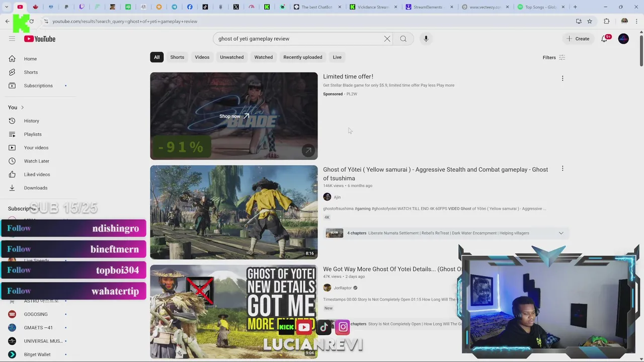Select the Shorts filter chip

(177, 57)
